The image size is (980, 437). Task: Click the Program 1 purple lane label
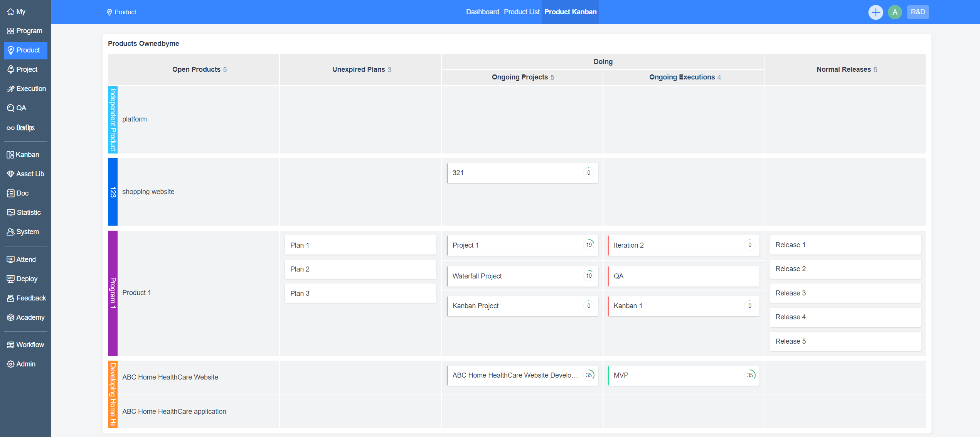click(113, 293)
